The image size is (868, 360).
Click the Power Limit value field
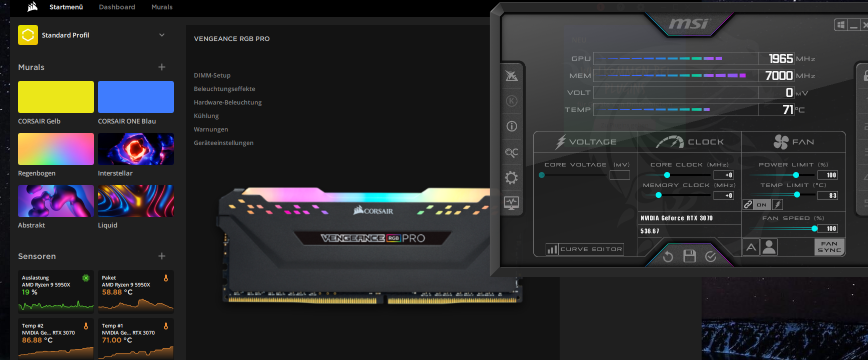[828, 175]
